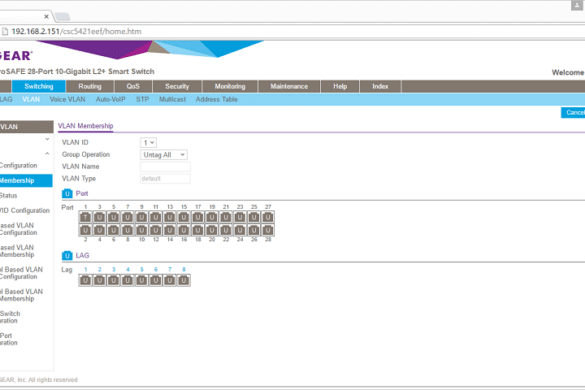This screenshot has height=390, width=585.
Task: Collapse the Port section blue icon
Action: coord(67,193)
